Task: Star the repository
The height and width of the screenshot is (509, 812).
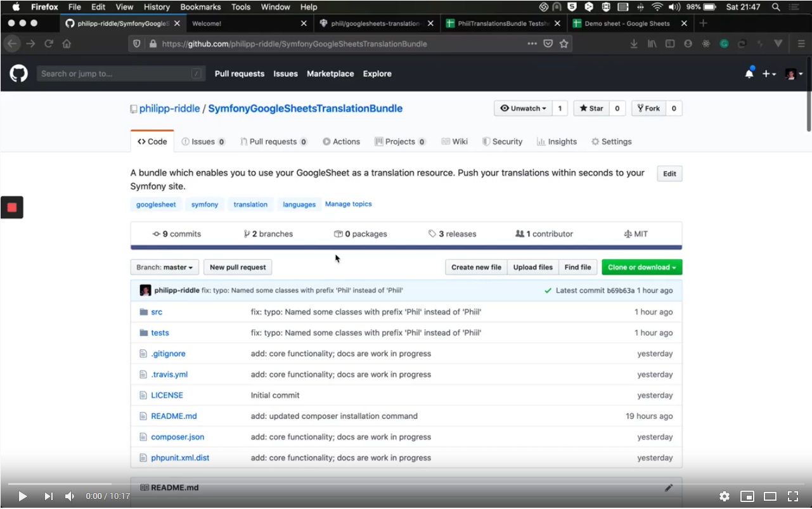Action: (x=591, y=108)
